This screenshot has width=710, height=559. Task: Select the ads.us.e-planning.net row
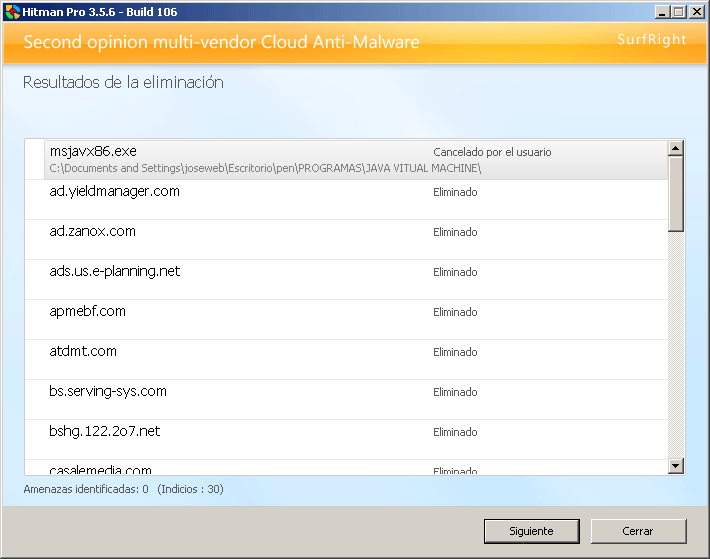click(346, 279)
